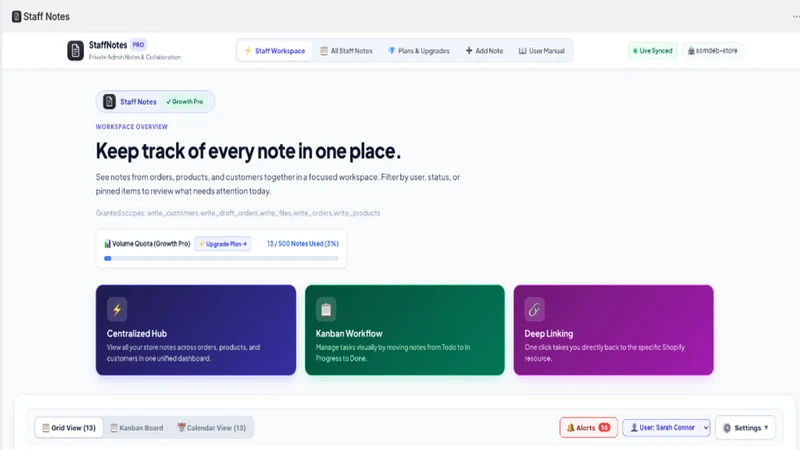Open the Deep Linking feature card
800x450 pixels.
613,330
